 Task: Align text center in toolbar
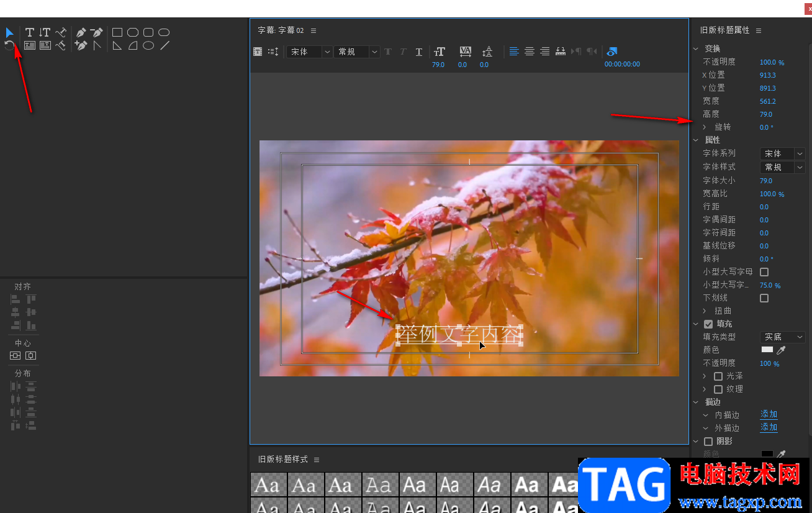(530, 52)
